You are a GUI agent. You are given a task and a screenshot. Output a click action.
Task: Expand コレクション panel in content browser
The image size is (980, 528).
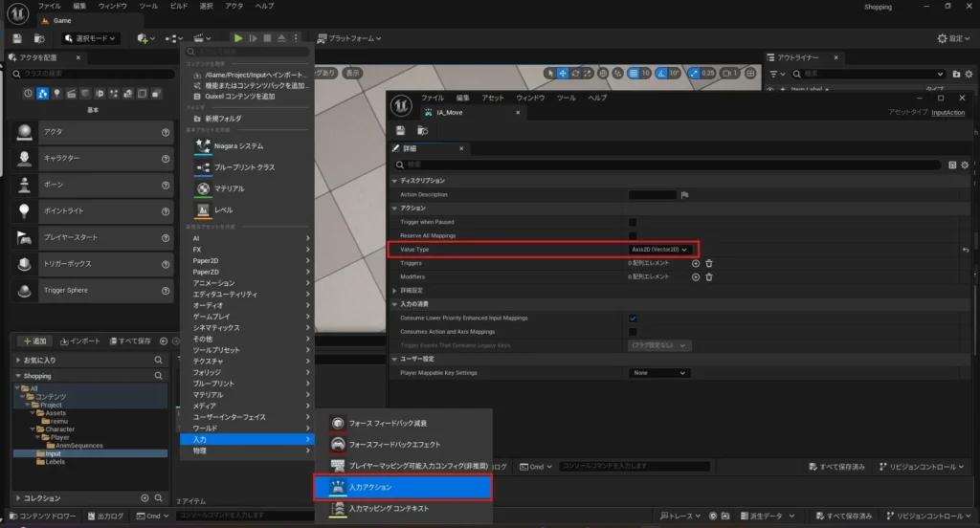pyautogui.click(x=18, y=498)
